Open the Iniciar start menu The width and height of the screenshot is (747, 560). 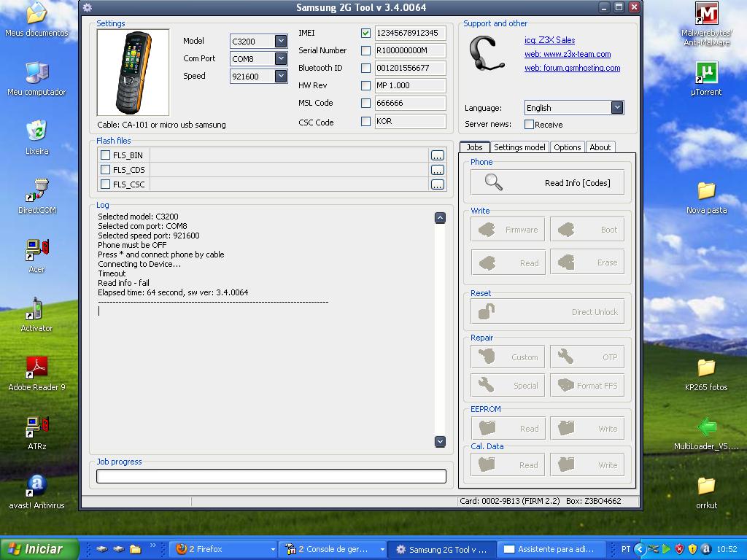tap(39, 549)
